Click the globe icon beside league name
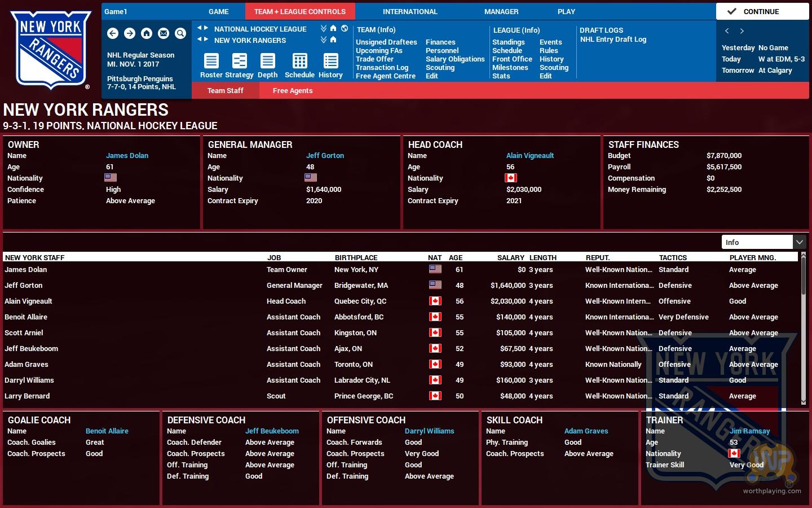 (345, 28)
